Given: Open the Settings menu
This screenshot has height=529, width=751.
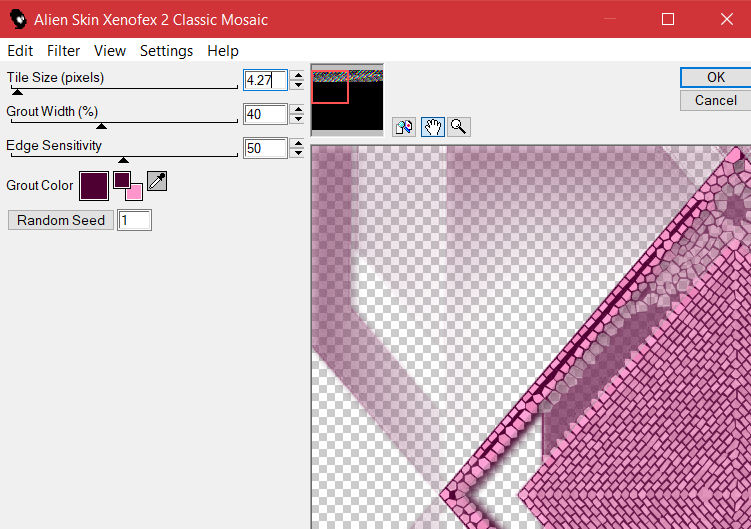Looking at the screenshot, I should coord(166,51).
